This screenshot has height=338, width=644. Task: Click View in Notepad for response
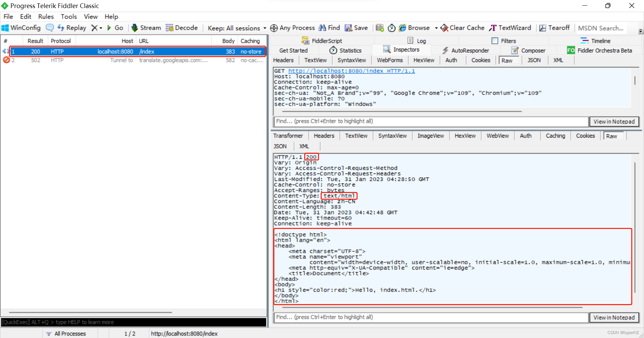(614, 318)
